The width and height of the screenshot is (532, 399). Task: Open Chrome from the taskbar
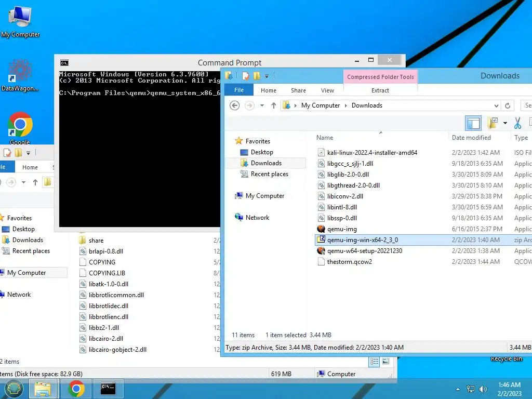point(76,389)
